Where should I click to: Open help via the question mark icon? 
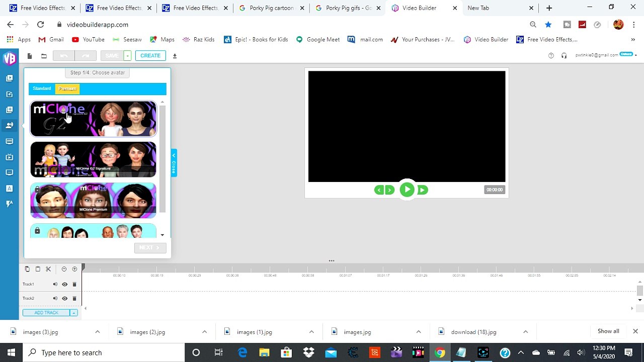coord(551,55)
